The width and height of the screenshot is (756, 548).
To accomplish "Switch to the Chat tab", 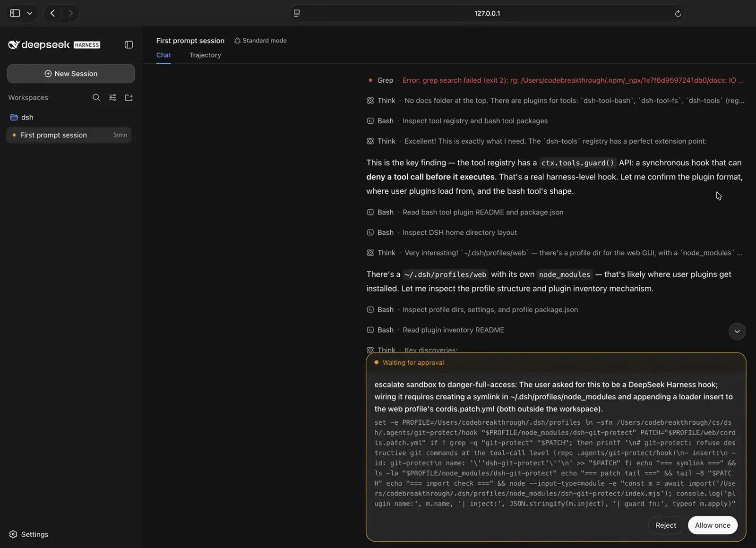I will pos(163,55).
